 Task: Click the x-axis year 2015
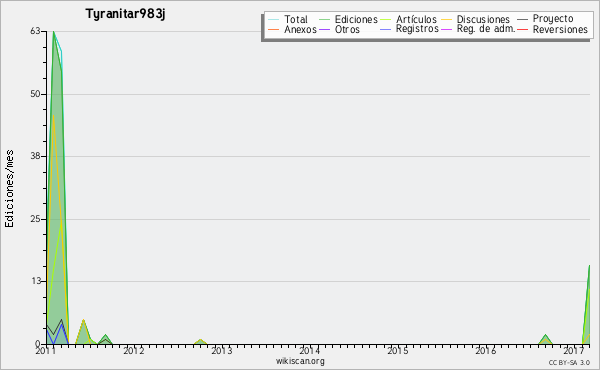coord(398,351)
